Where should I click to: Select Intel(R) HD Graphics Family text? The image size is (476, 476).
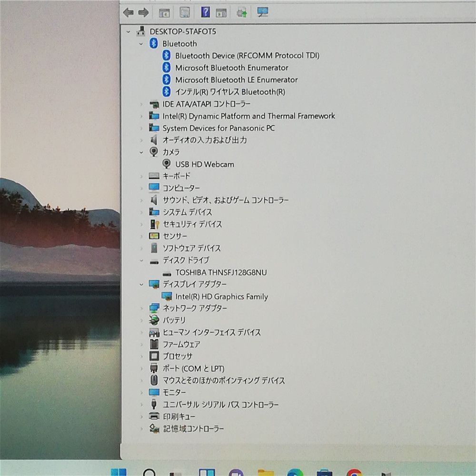click(x=222, y=296)
